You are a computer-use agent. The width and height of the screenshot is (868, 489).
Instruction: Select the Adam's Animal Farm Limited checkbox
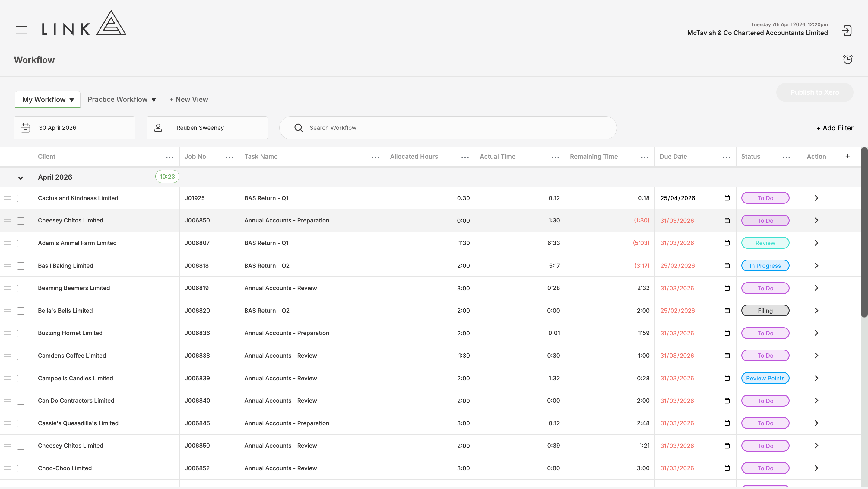pyautogui.click(x=21, y=244)
